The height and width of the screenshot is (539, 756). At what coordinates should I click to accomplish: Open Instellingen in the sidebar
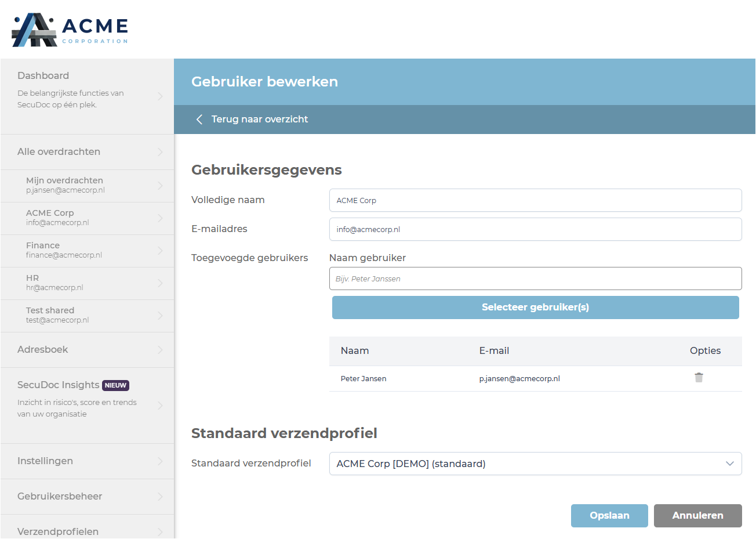pyautogui.click(x=87, y=461)
